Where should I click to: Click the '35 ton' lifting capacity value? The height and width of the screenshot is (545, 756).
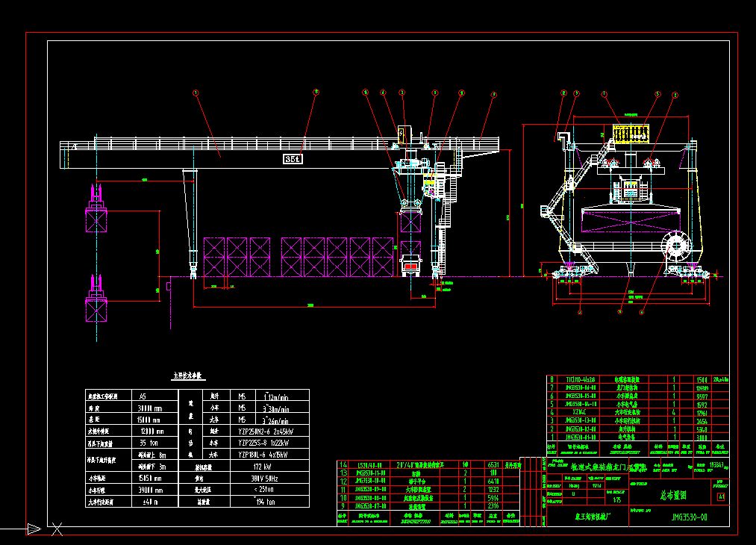point(149,443)
